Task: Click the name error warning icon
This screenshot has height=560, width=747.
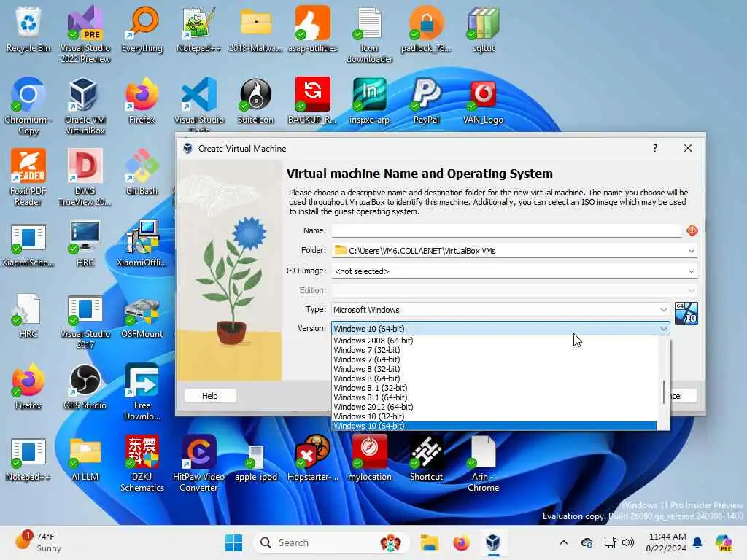Action: 692,230
